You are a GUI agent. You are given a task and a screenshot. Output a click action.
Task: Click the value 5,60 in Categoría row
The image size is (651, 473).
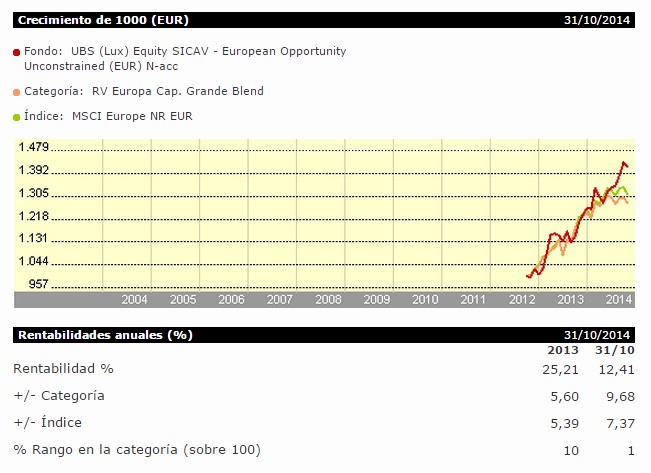(x=565, y=397)
